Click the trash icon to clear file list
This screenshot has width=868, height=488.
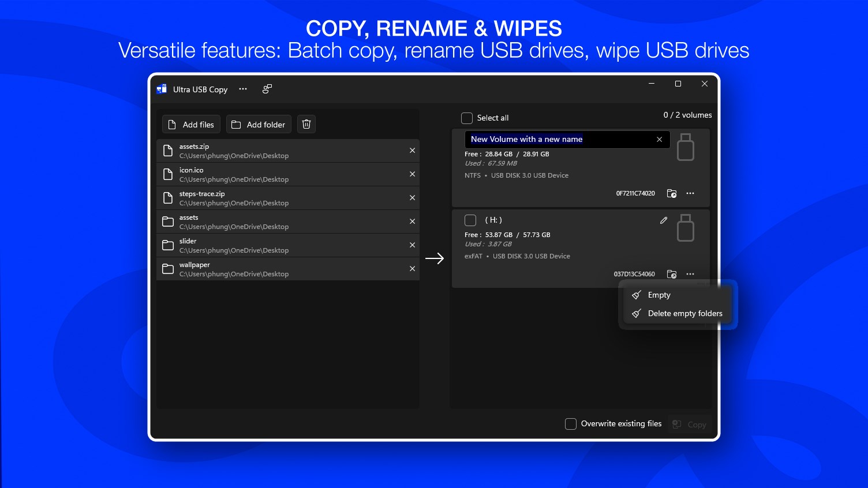306,124
